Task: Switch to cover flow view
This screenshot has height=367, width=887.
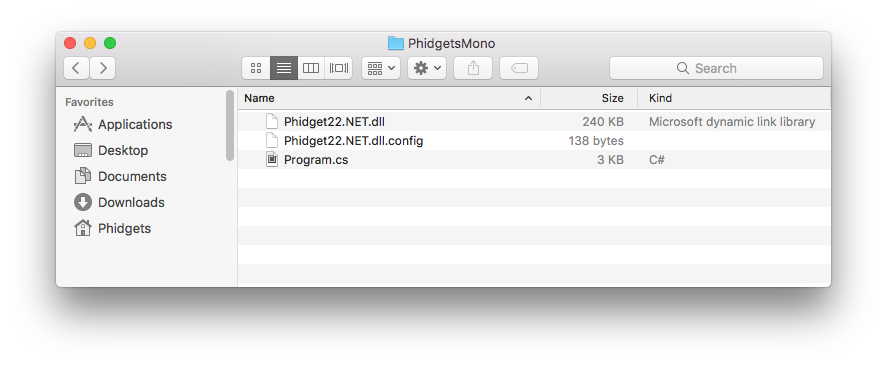Action: (338, 68)
